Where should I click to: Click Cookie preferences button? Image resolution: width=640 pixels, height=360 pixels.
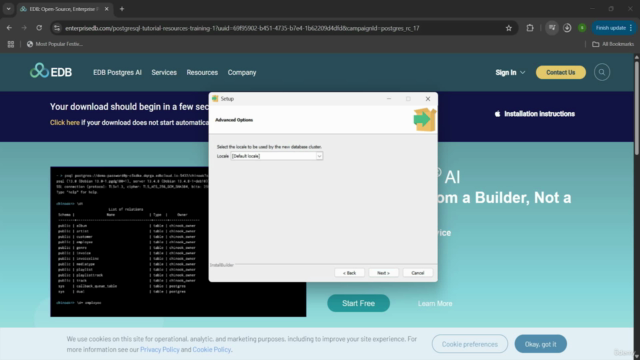[x=470, y=344]
